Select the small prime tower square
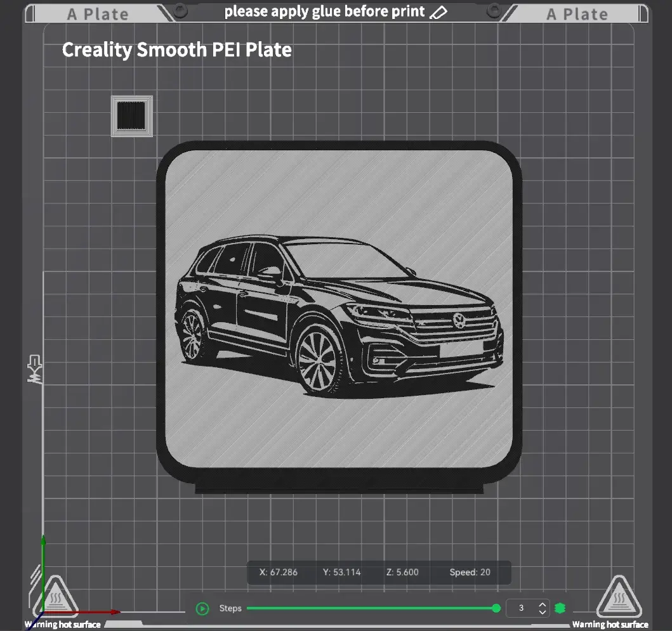672x631 pixels. coord(132,116)
